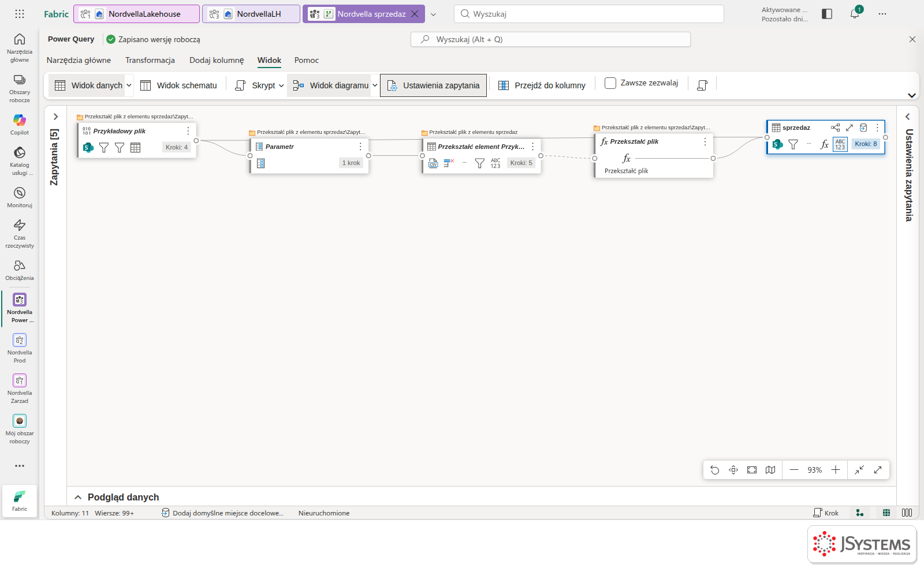Open Nordvella Zarzad workspace in sidebar
The height and width of the screenshot is (568, 924).
(x=20, y=388)
